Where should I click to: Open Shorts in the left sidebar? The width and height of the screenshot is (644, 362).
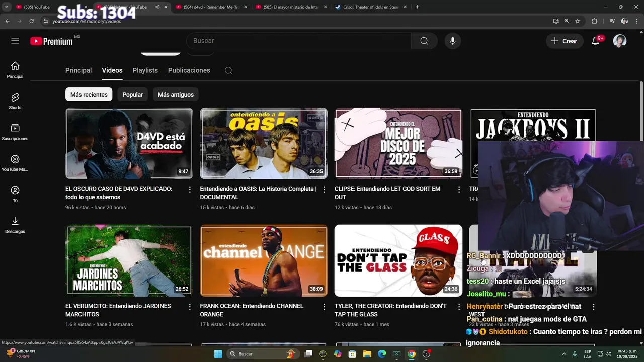click(x=15, y=101)
